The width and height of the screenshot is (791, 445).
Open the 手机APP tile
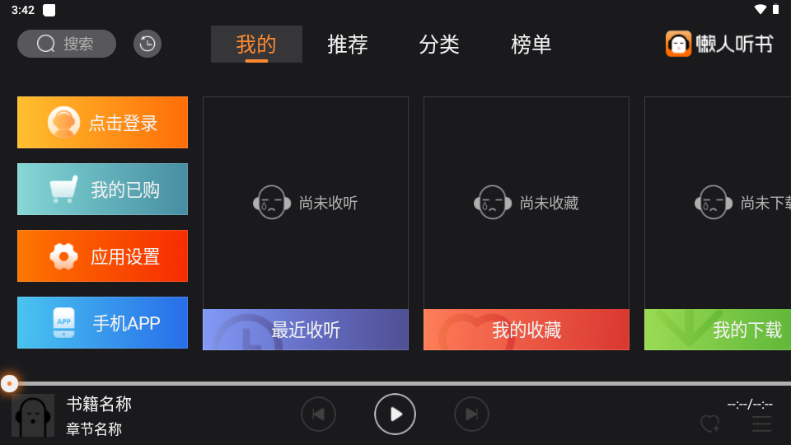(x=102, y=323)
